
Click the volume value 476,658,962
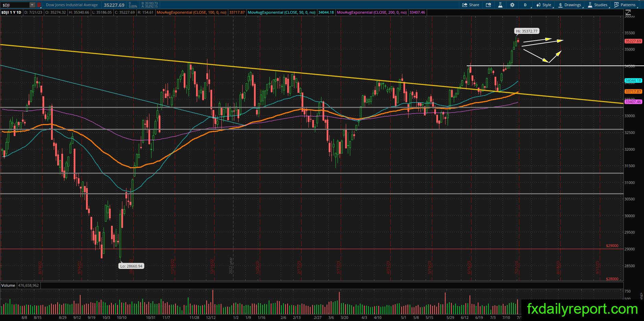(x=28, y=285)
